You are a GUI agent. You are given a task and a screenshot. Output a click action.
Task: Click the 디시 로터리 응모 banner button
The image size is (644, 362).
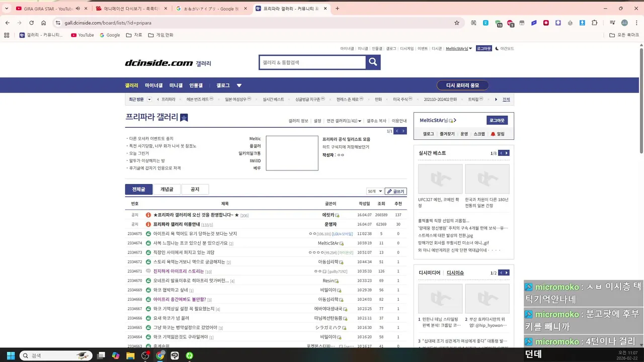coord(462,85)
